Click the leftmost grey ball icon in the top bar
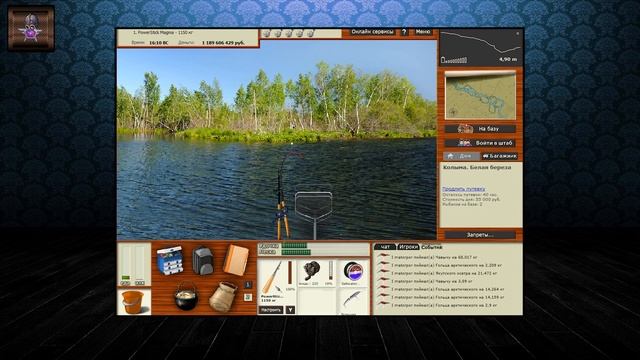640x360 pixels. [267, 33]
